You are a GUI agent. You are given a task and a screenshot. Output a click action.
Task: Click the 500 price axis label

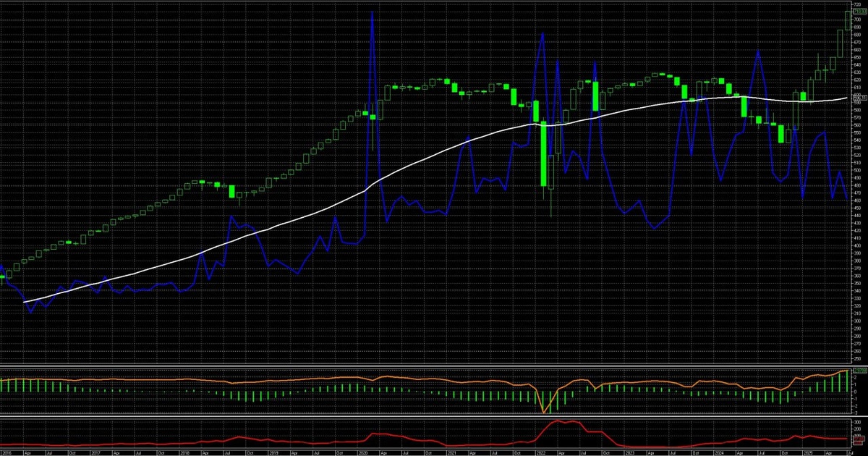[857, 170]
